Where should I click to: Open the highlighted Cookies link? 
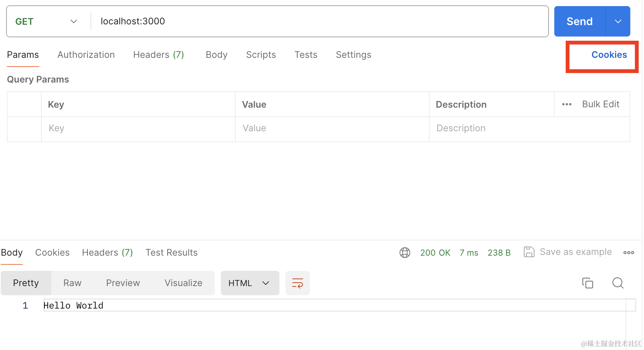(x=609, y=55)
